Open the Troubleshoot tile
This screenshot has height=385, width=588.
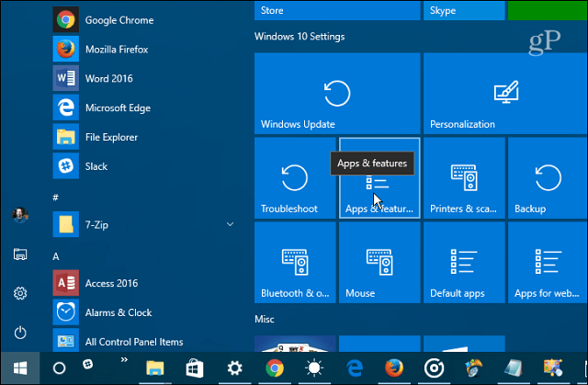pos(295,177)
